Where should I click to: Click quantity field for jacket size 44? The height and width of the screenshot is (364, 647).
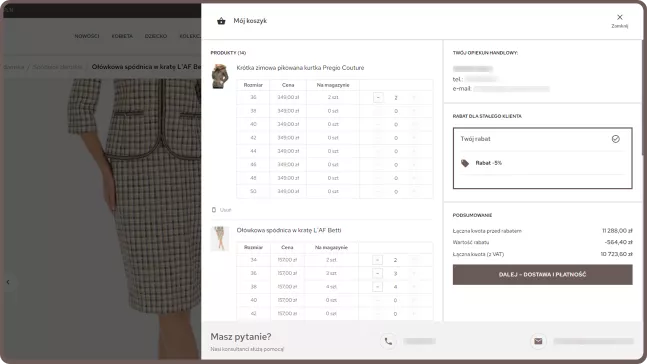(x=396, y=151)
